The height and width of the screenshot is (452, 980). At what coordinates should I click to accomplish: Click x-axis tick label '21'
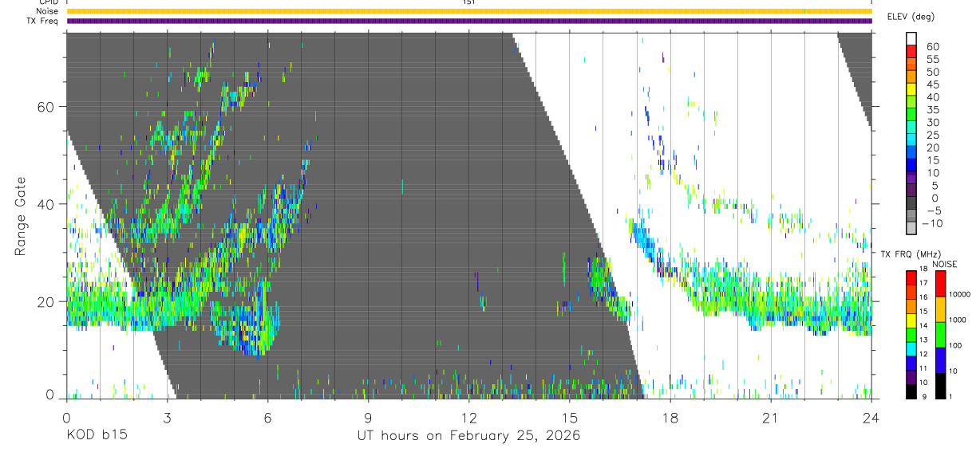click(x=771, y=418)
